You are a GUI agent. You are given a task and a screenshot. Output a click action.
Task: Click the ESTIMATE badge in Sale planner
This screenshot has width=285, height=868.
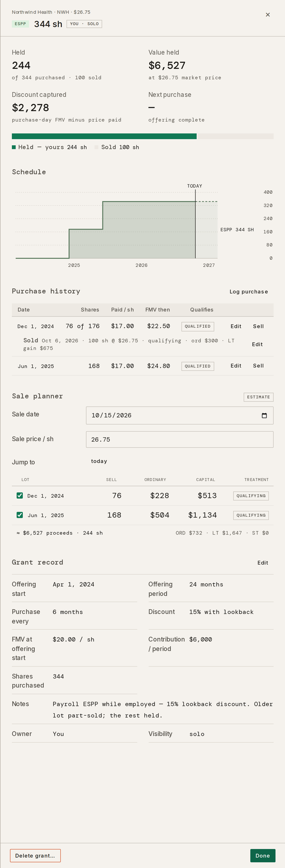click(258, 397)
